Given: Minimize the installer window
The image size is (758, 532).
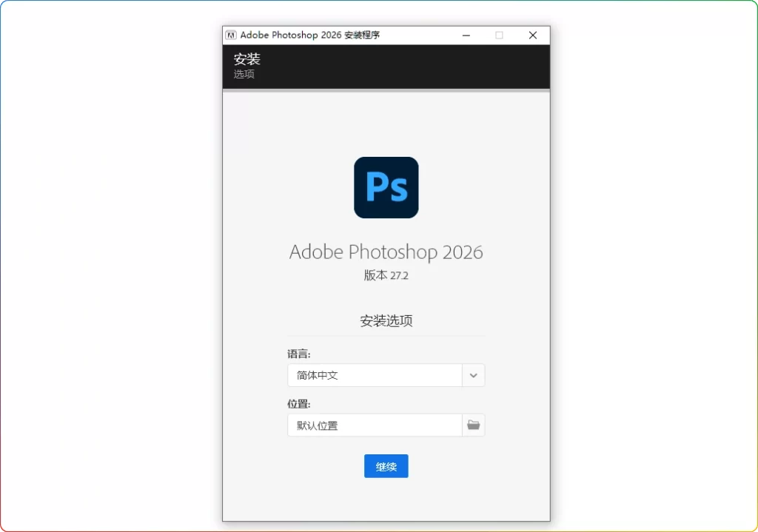Looking at the screenshot, I should (465, 35).
